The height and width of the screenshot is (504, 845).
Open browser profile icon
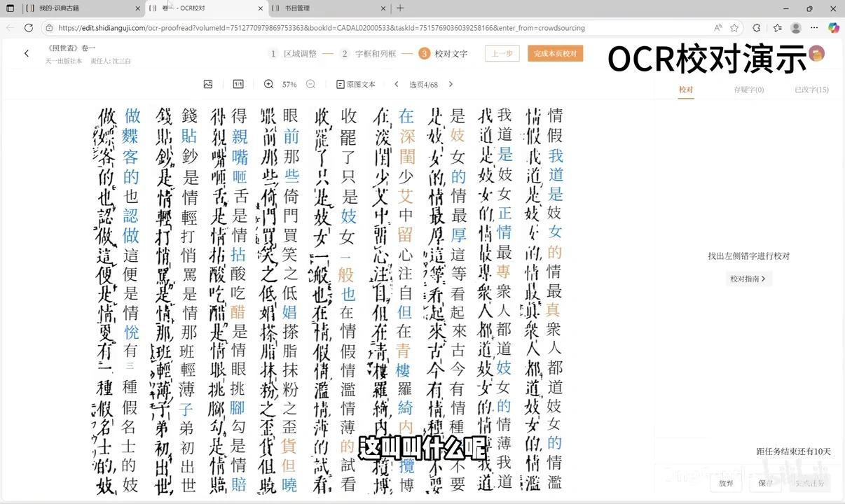pyautogui.click(x=796, y=28)
